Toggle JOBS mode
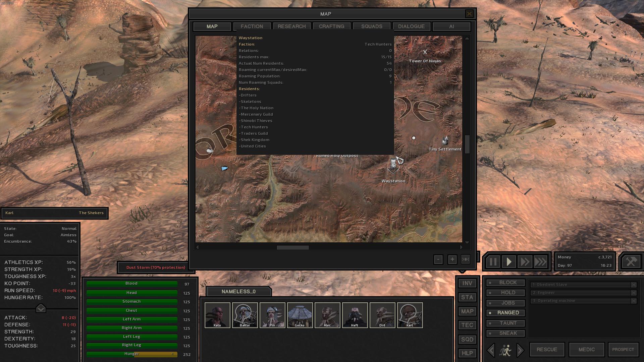This screenshot has height=362, width=644. click(505, 303)
